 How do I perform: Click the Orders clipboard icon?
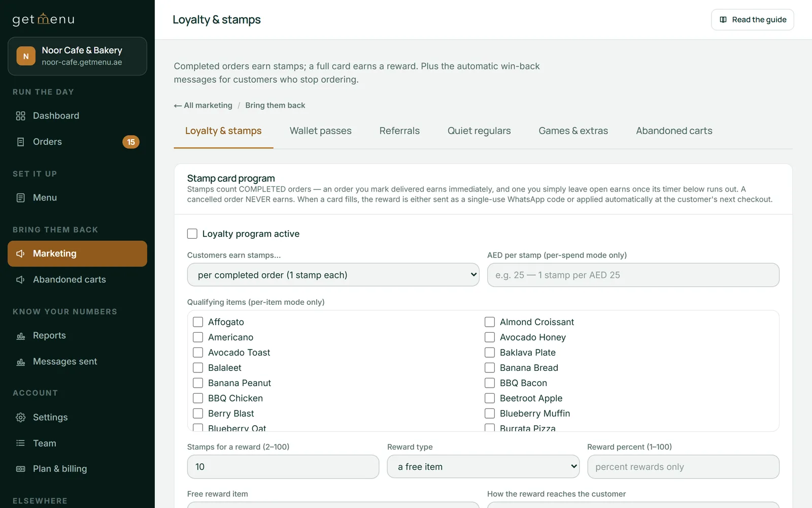[x=20, y=142]
